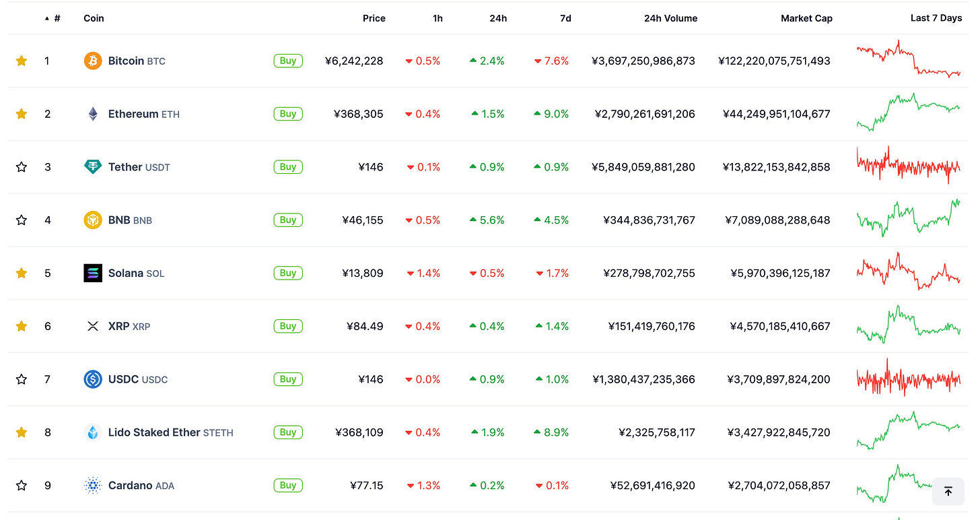Viewport: 980px width, 520px height.
Task: Open Lido Staked Ether's 7-day sparkline
Action: click(909, 430)
